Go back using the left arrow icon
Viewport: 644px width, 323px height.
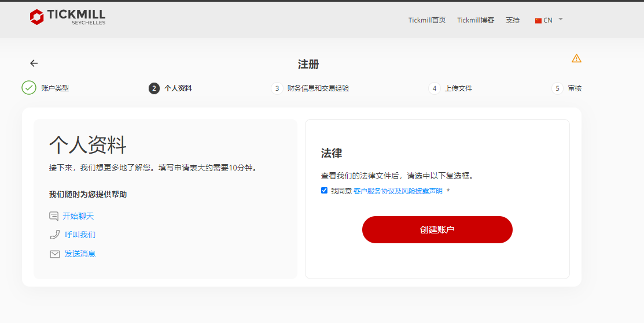(x=34, y=63)
